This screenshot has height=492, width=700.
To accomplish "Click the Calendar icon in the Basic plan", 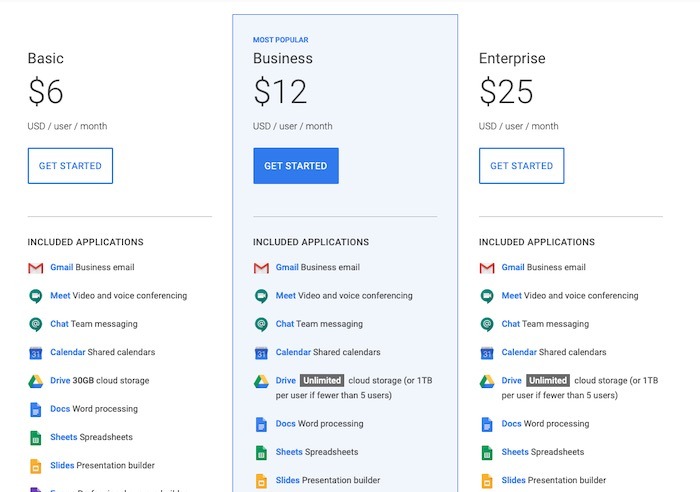I will point(35,353).
